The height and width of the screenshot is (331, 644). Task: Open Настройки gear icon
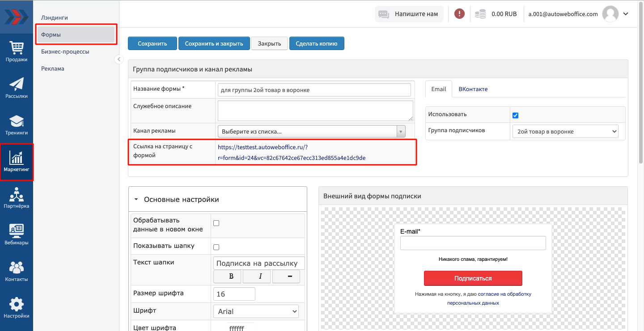pyautogui.click(x=17, y=308)
